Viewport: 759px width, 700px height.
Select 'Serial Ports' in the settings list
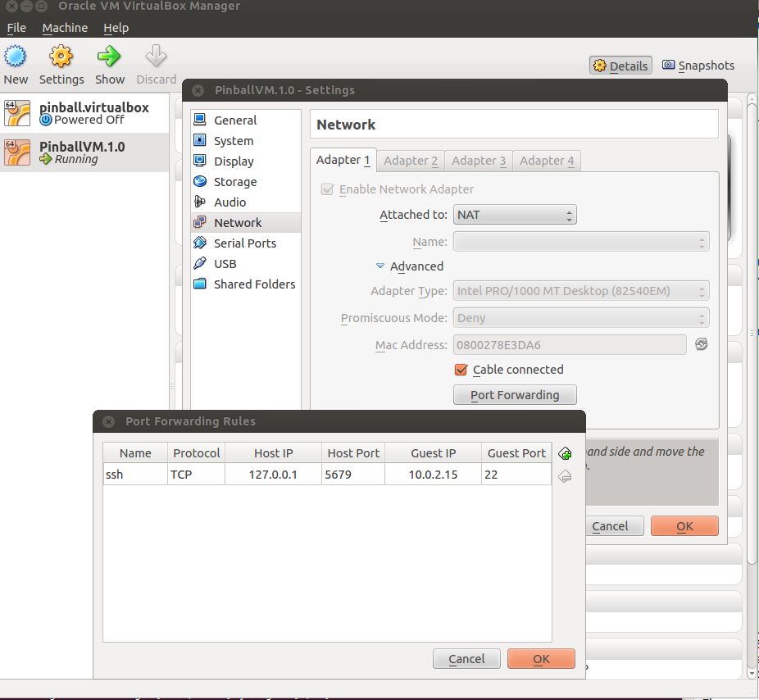click(x=245, y=243)
